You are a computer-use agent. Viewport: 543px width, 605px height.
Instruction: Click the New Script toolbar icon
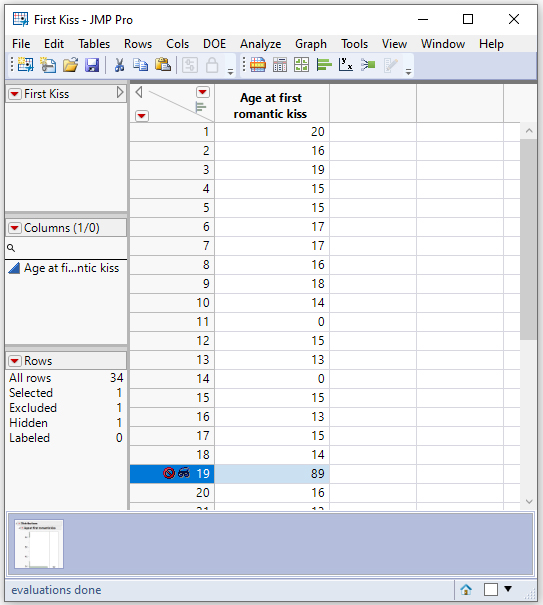pyautogui.click(x=48, y=65)
